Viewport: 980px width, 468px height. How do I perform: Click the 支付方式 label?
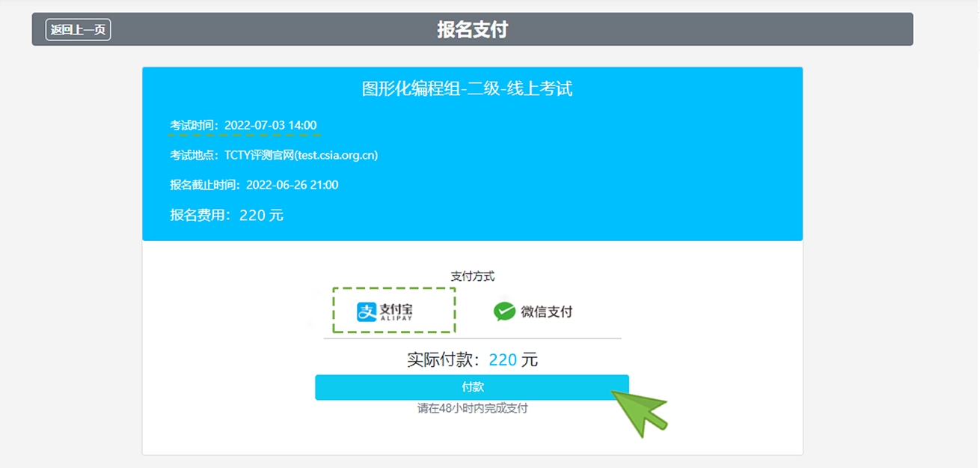coord(473,276)
